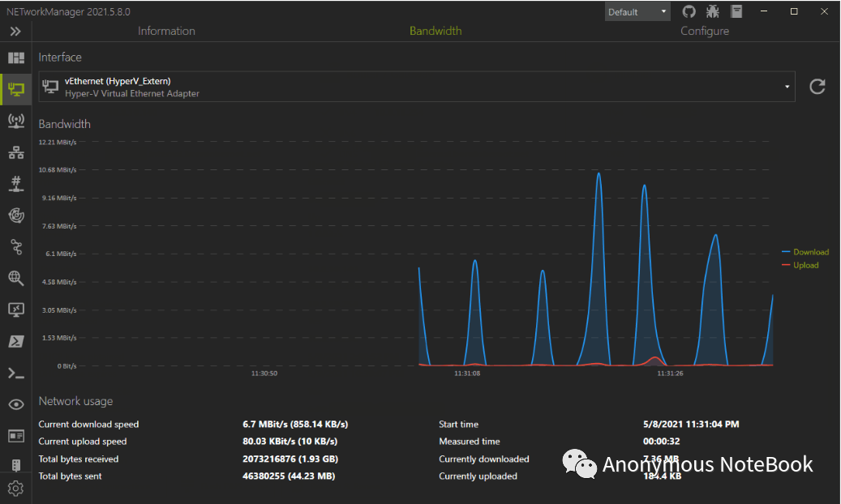Open the Ping Monitor radar icon
The image size is (841, 504).
[x=16, y=216]
